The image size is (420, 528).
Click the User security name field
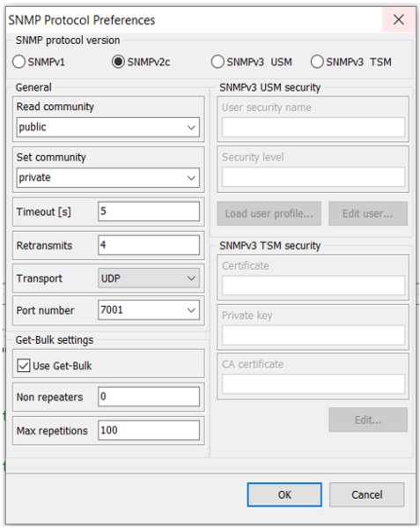[313, 127]
